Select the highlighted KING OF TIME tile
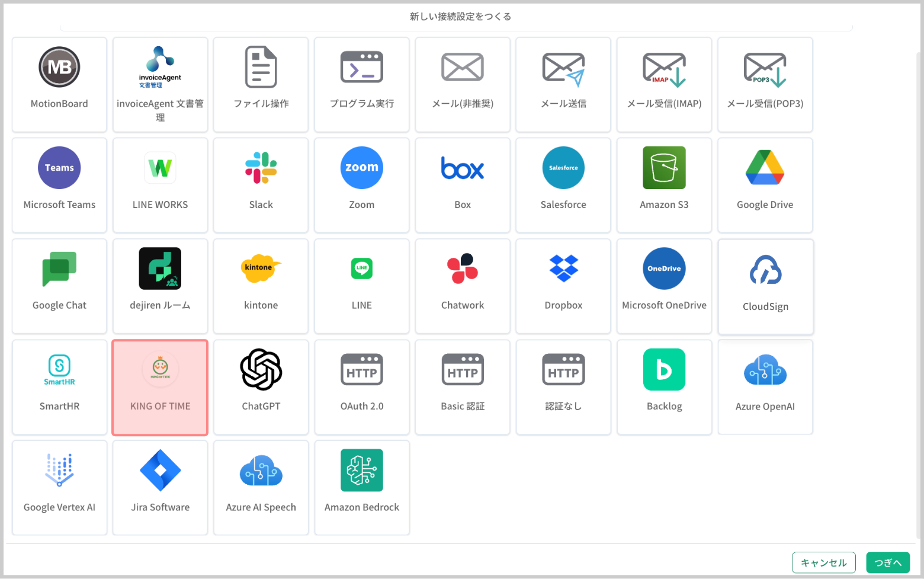 coord(160,388)
